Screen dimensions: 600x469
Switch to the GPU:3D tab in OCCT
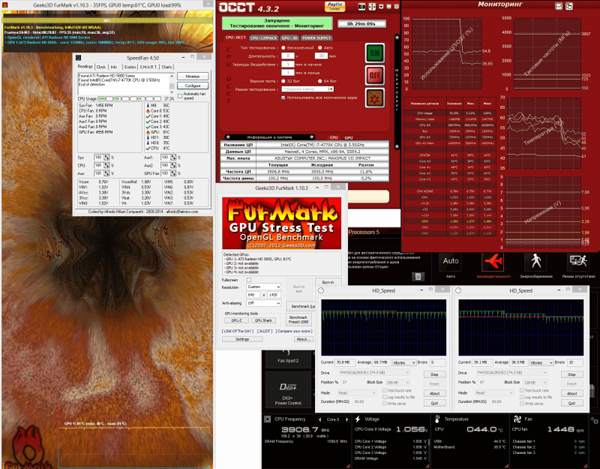(290, 38)
